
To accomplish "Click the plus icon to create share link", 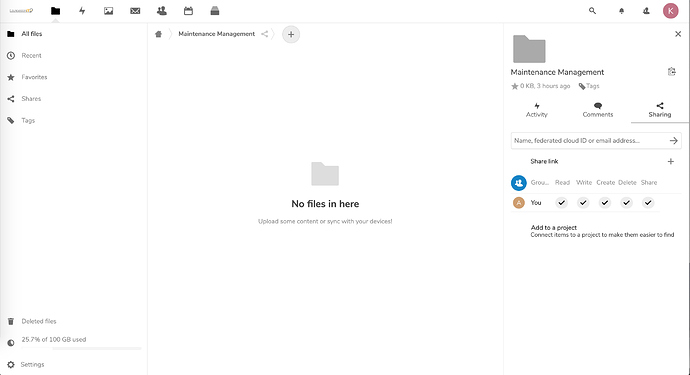I will pos(671,162).
